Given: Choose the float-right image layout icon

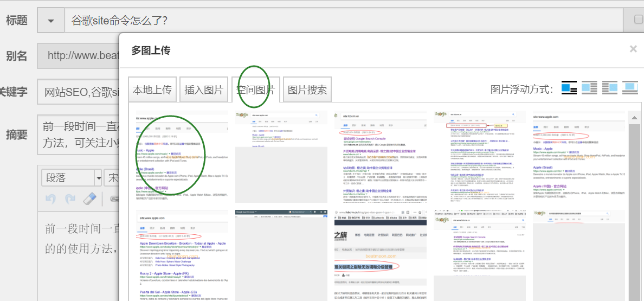Looking at the screenshot, I should coord(609,87).
